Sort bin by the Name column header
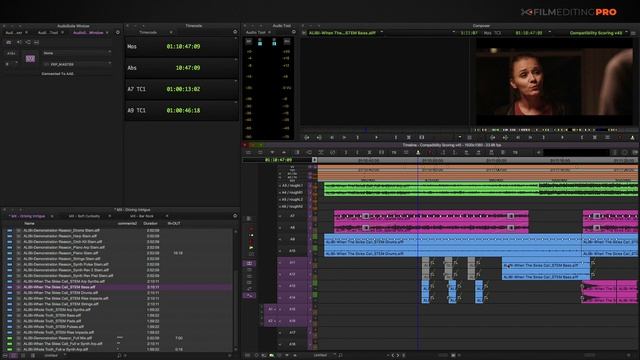 tap(29, 223)
